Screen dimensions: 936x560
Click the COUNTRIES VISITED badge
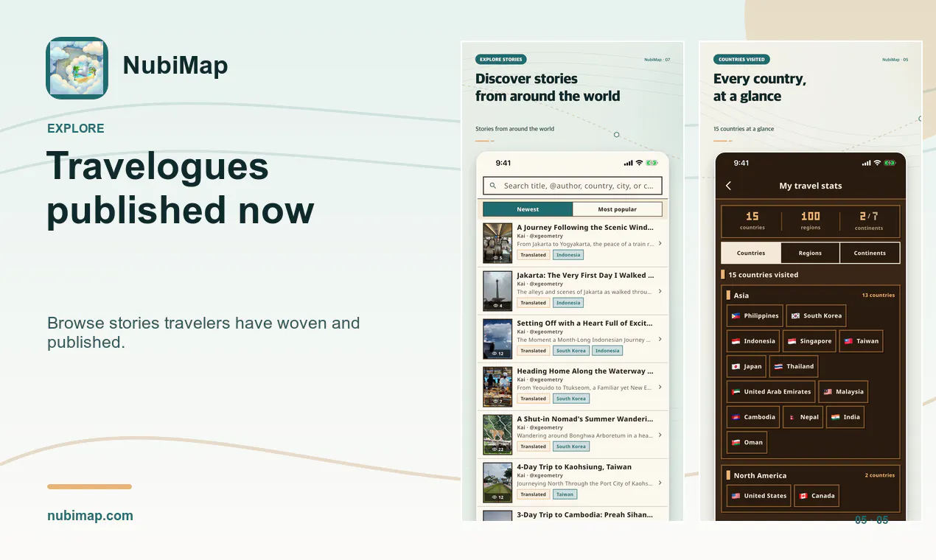click(x=741, y=60)
